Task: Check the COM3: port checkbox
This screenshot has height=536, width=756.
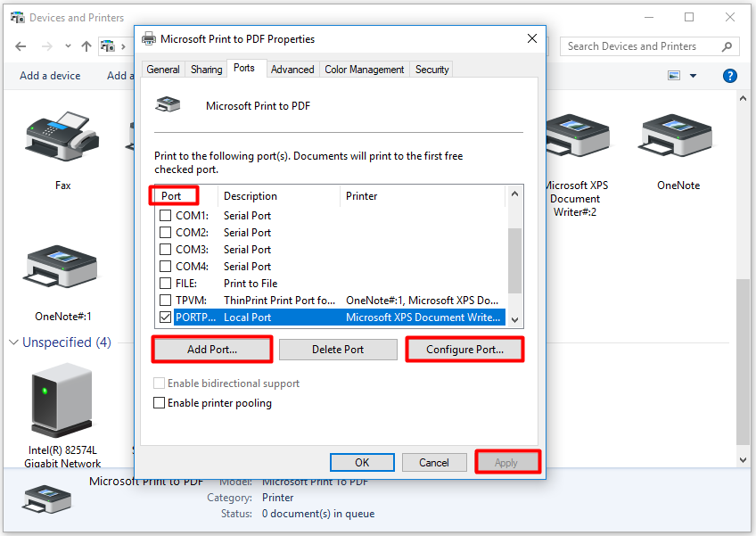Action: pos(166,249)
